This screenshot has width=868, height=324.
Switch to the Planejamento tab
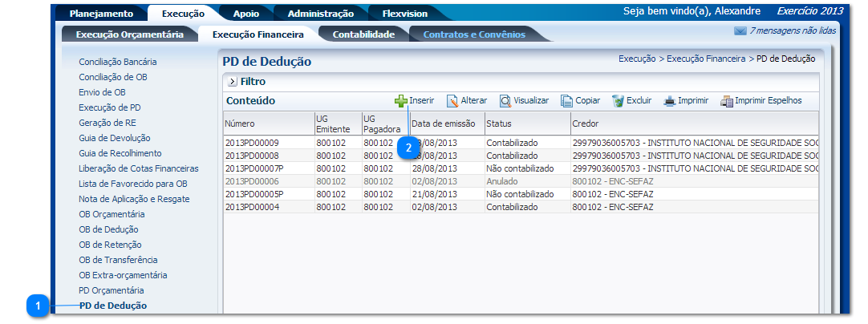[x=101, y=14]
